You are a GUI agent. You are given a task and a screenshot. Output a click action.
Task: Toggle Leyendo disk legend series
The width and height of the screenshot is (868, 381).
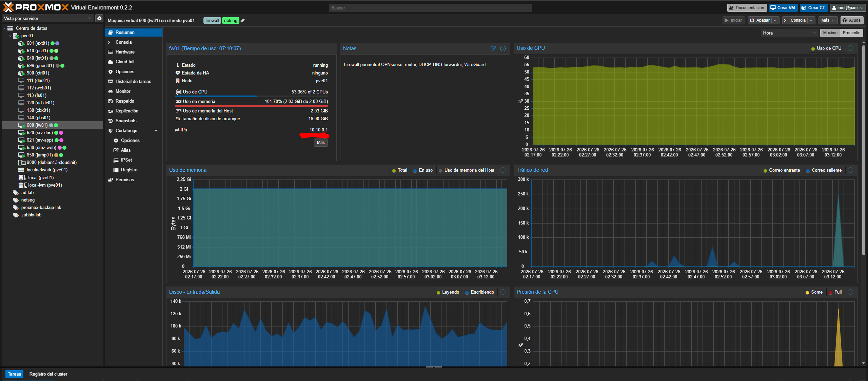(x=448, y=292)
